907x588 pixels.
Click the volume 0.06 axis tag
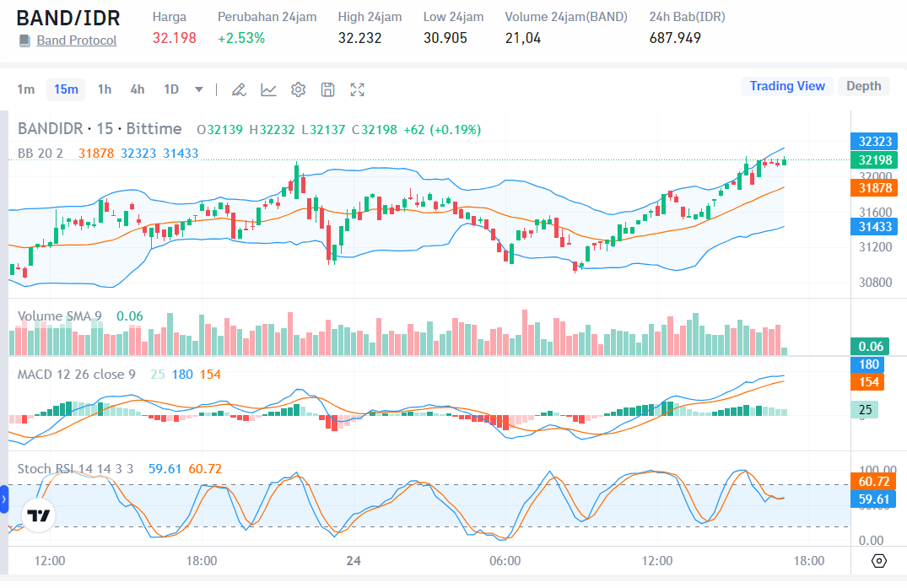(870, 347)
